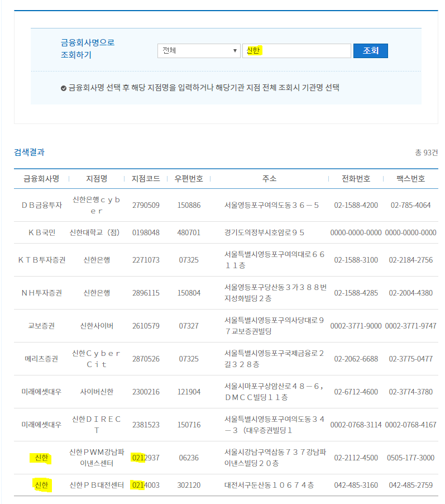Click postal code 121904
The height and width of the screenshot is (504, 445).
click(x=189, y=392)
